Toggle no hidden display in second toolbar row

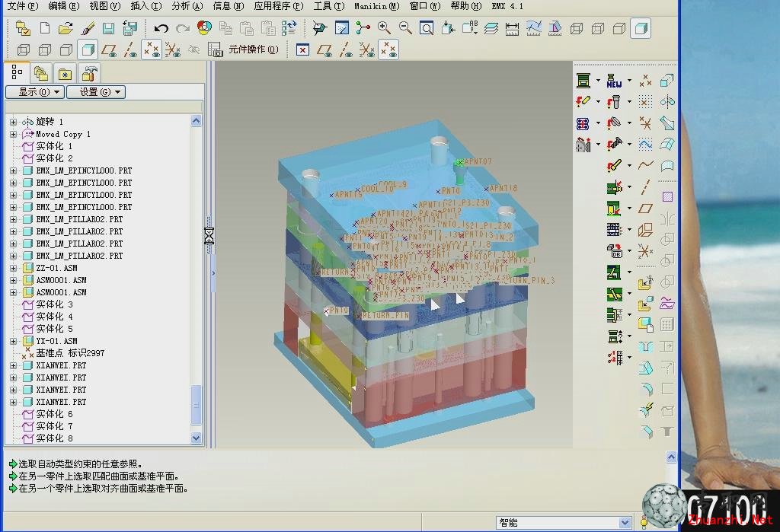(66, 49)
